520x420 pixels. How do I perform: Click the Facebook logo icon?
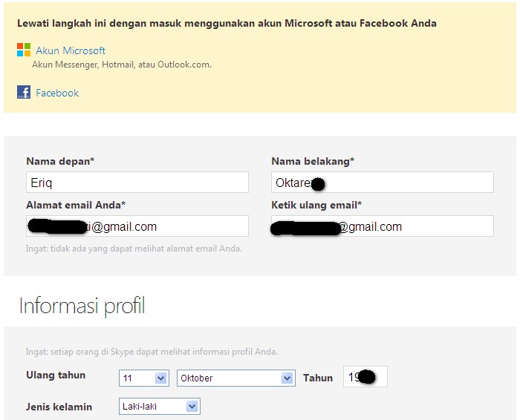click(24, 92)
